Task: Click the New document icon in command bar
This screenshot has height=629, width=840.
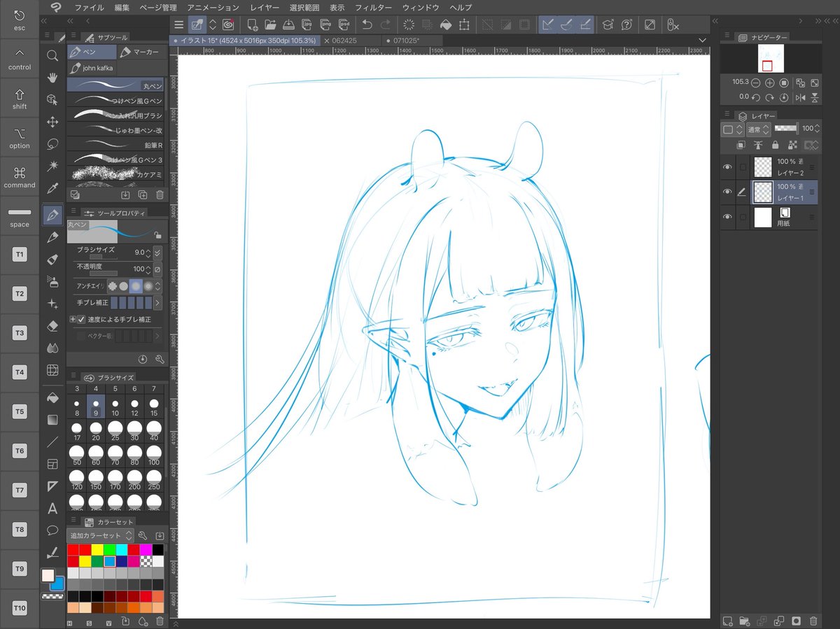Action: [x=253, y=24]
